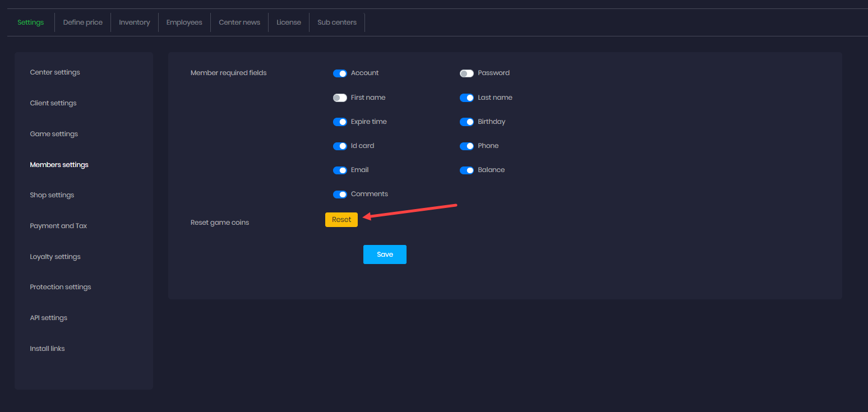Toggle the Id card switch
This screenshot has width=868, height=412.
coord(340,146)
